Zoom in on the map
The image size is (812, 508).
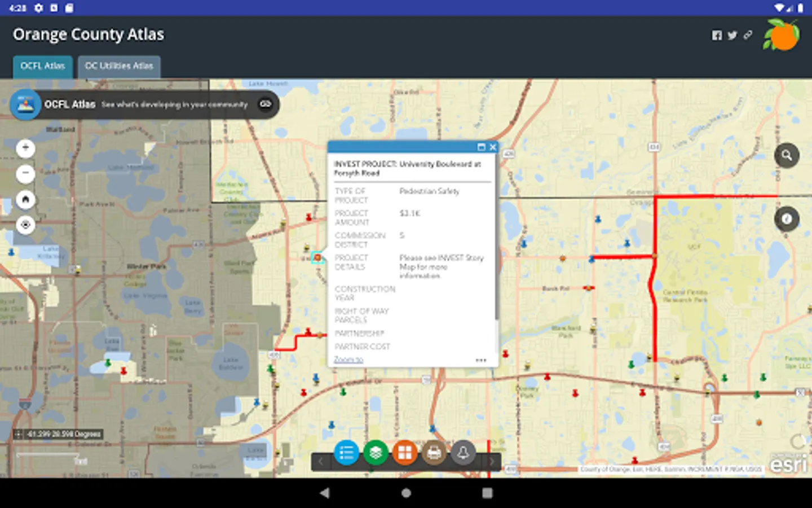(25, 148)
